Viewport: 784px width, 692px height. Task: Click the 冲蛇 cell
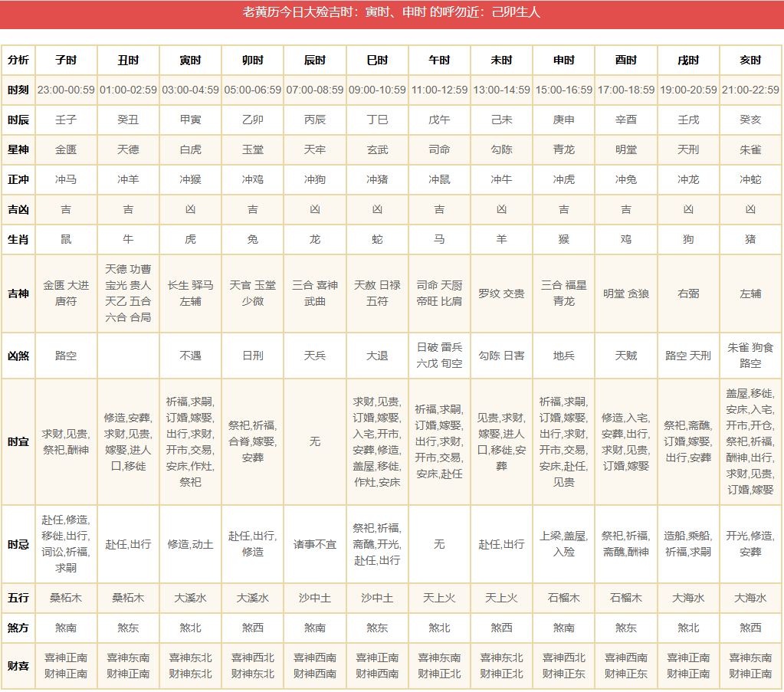click(750, 179)
